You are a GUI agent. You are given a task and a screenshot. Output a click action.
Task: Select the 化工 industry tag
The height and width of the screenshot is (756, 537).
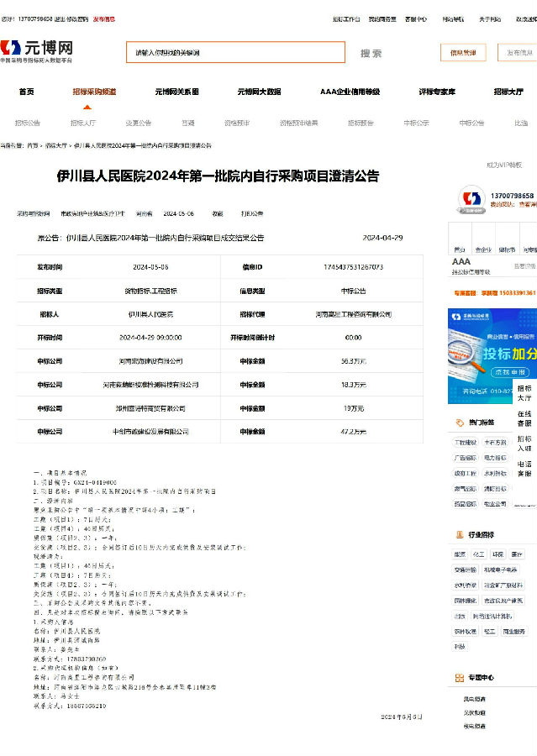[x=479, y=554]
